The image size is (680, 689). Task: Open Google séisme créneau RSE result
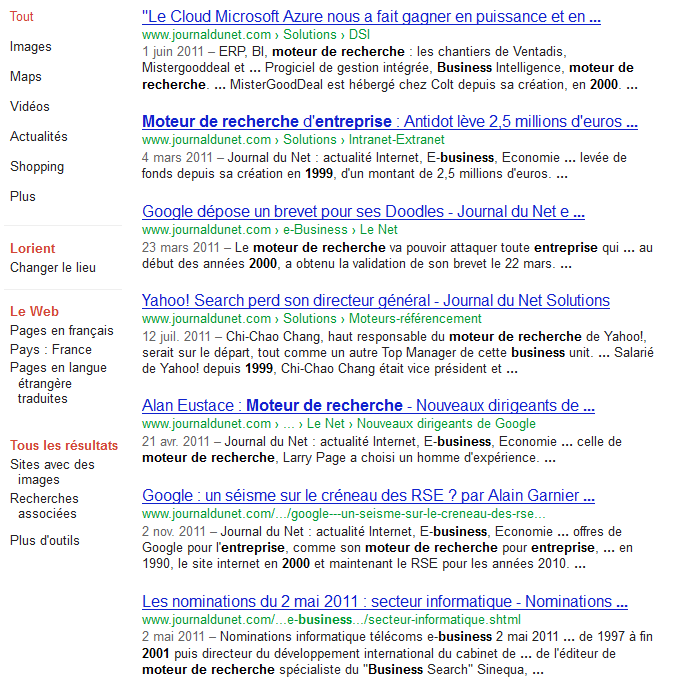pyautogui.click(x=368, y=496)
